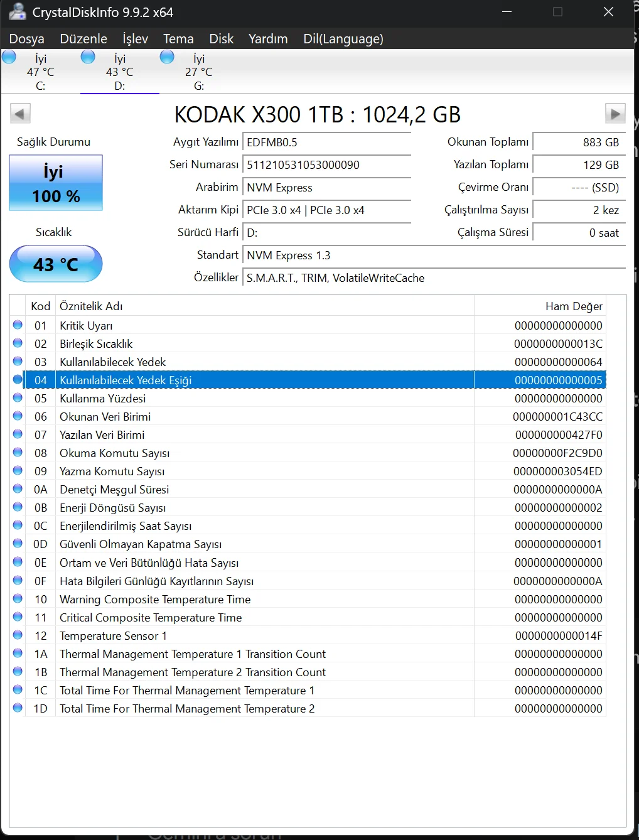Viewport: 639px width, 840px height.
Task: Click the Kod column header
Action: [x=40, y=306]
